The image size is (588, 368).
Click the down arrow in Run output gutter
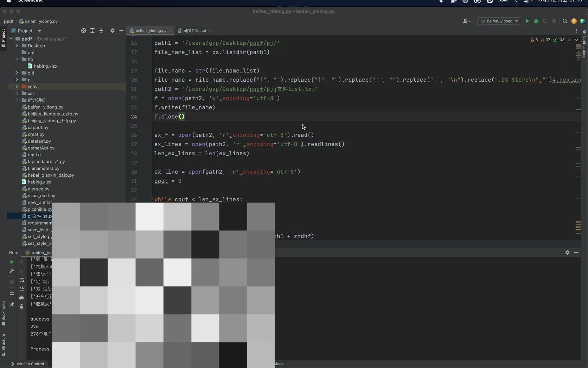coord(21,271)
